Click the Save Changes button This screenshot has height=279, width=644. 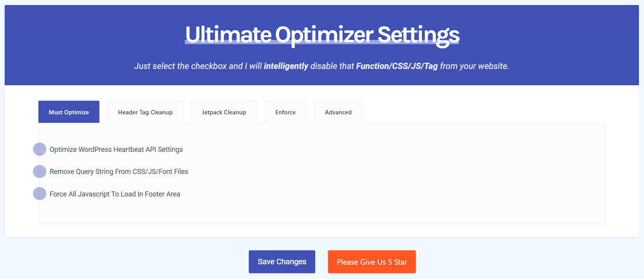click(x=282, y=262)
